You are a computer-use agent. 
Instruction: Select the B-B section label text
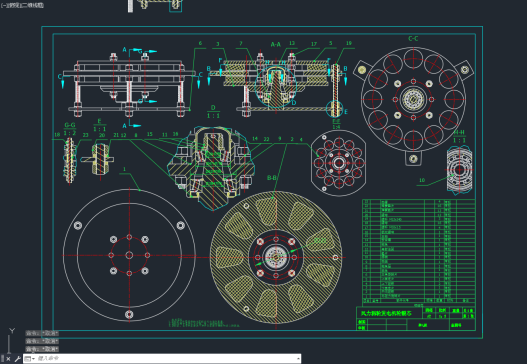coord(272,177)
